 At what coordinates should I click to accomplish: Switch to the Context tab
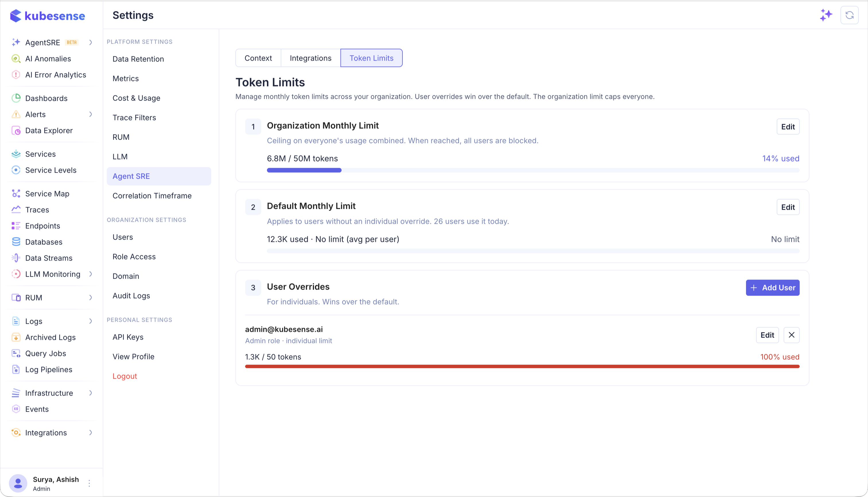(258, 58)
